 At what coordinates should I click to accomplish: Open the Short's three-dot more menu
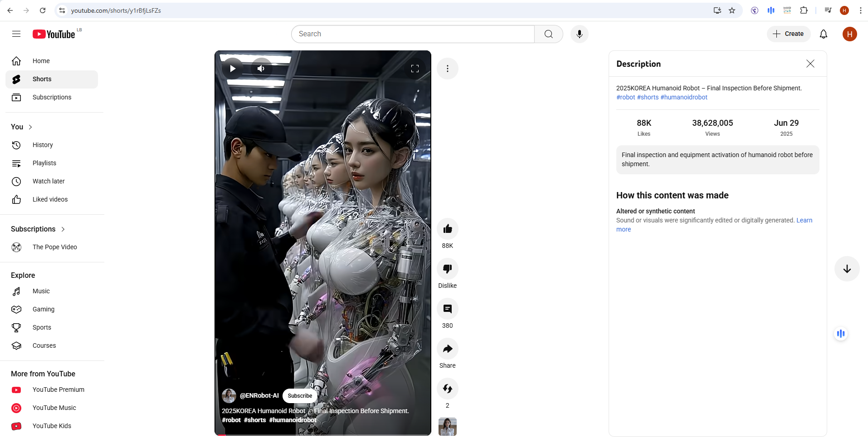click(448, 69)
